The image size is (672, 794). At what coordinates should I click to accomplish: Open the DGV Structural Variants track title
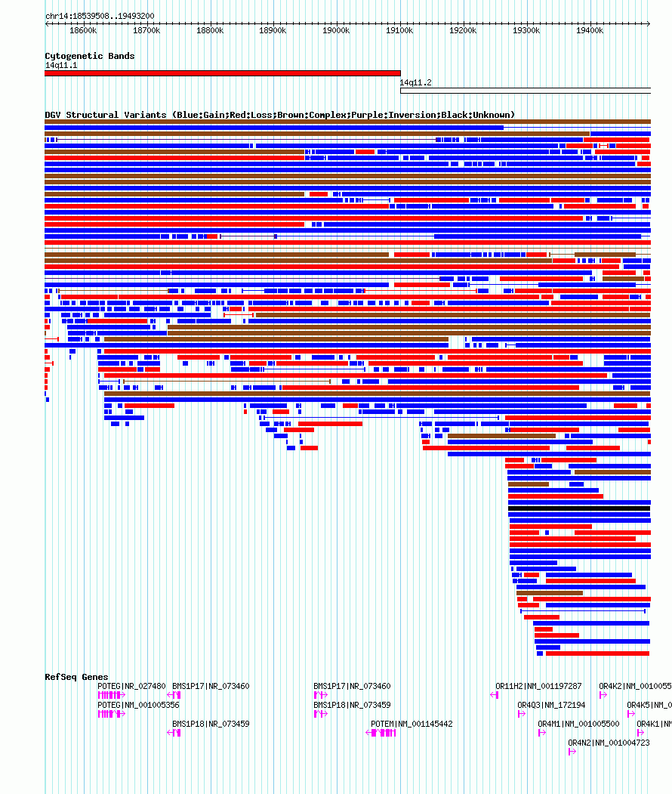pos(280,115)
